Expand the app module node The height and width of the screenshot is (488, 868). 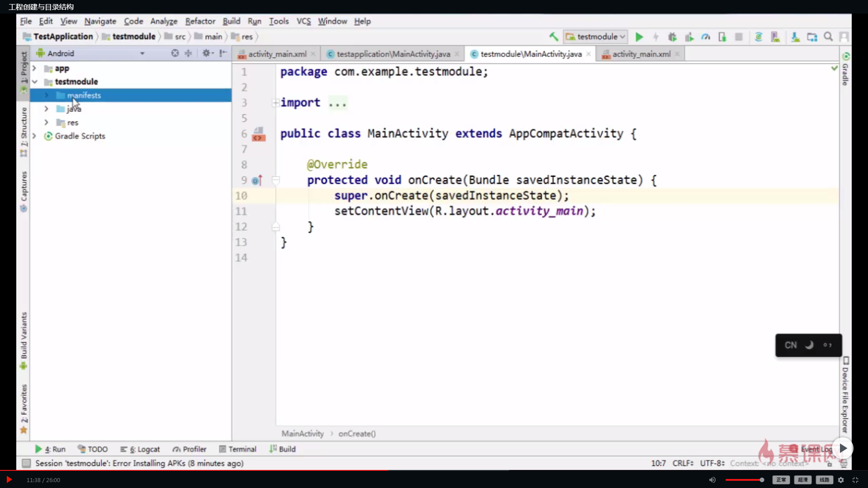(x=34, y=68)
